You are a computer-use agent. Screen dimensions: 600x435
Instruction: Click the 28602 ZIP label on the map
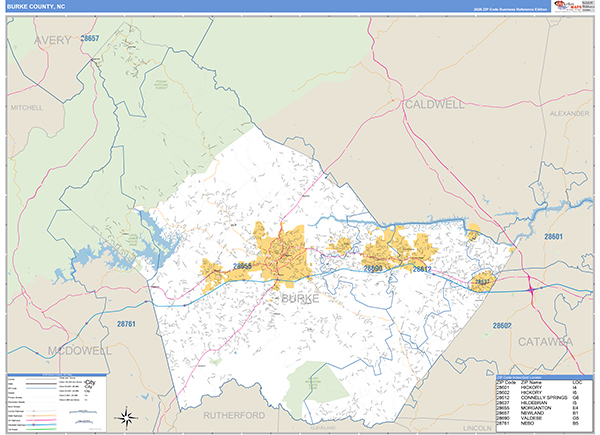coord(502,326)
